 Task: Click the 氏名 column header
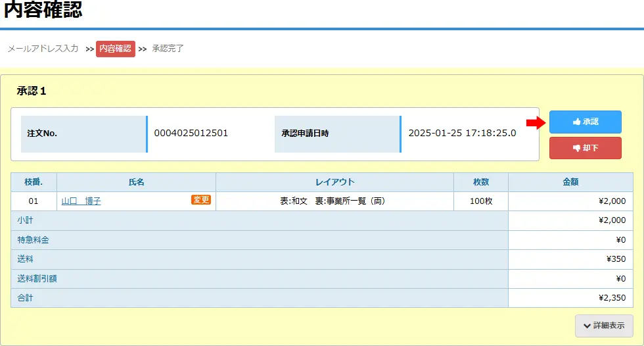click(x=136, y=182)
